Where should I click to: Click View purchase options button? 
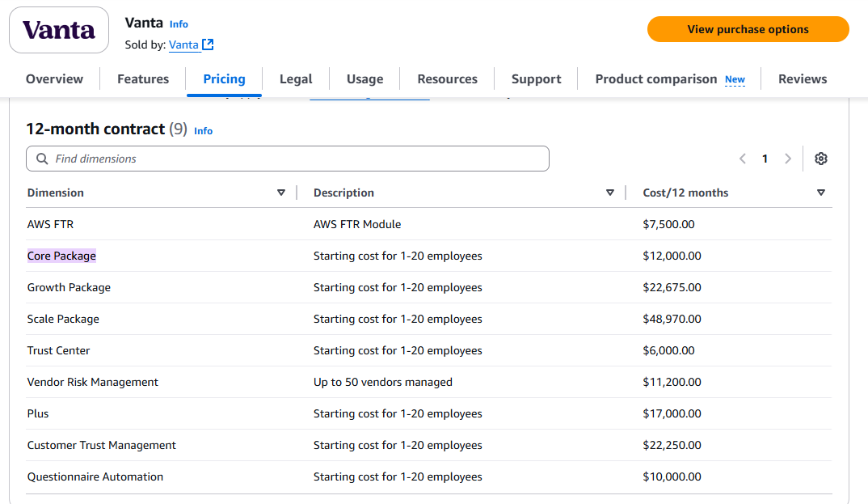[x=748, y=29]
